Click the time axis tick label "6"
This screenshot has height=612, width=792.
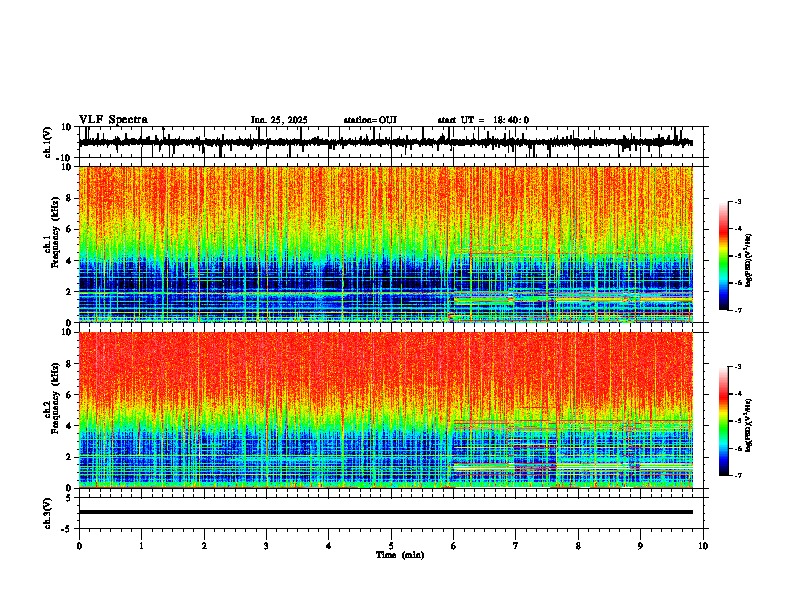[x=454, y=546]
